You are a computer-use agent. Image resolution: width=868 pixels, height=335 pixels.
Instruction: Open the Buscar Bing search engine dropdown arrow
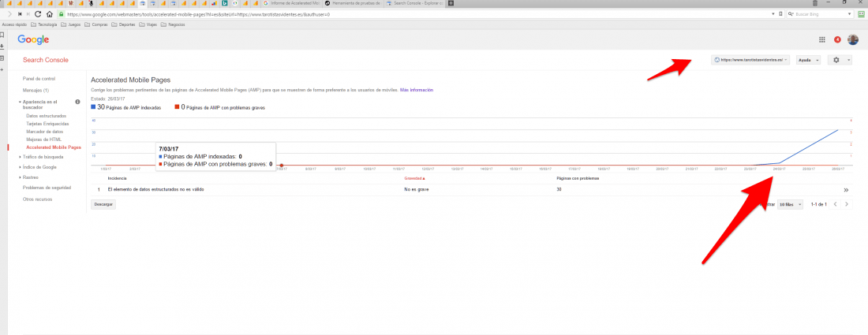[x=851, y=14]
